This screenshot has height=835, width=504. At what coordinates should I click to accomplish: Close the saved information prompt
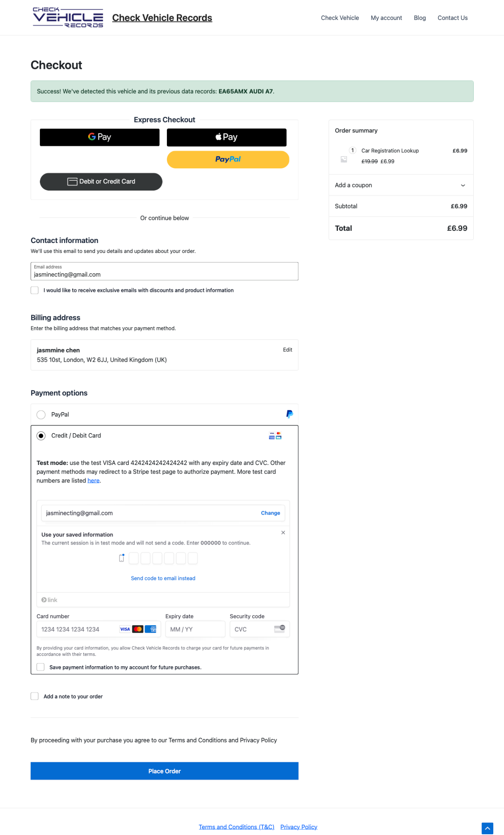pyautogui.click(x=283, y=532)
